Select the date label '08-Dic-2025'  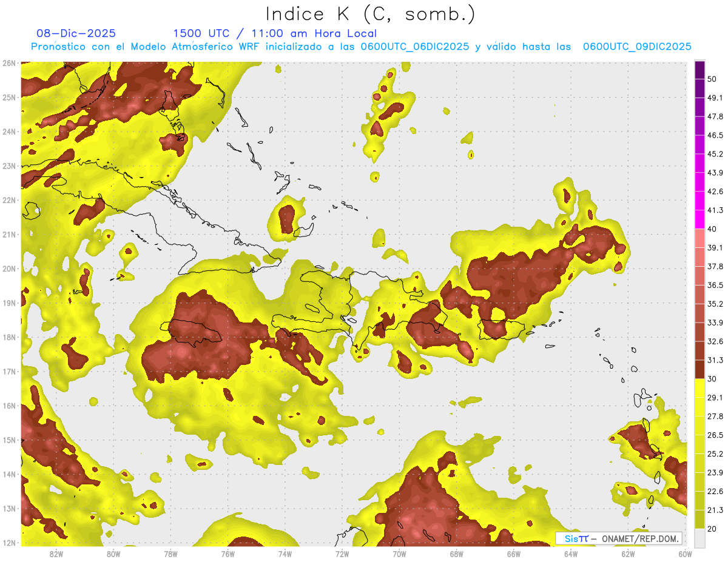pyautogui.click(x=76, y=34)
